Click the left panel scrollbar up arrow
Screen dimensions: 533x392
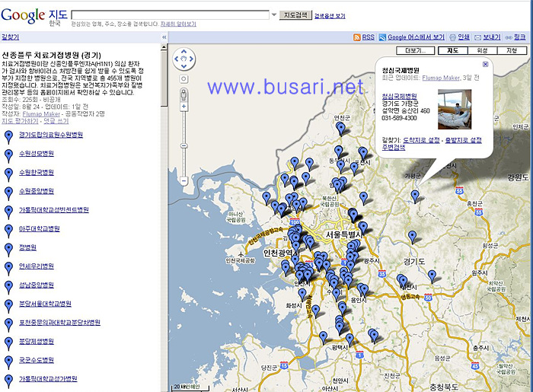pyautogui.click(x=164, y=47)
